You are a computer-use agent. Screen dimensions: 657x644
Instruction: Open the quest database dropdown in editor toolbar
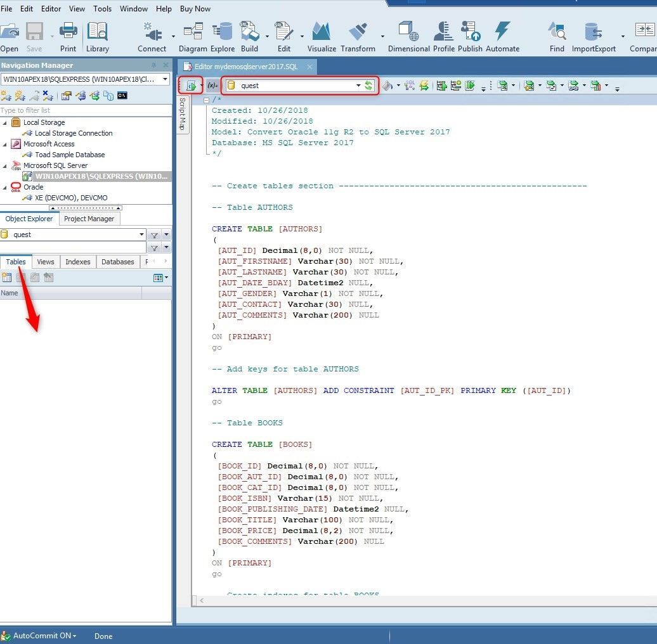(358, 86)
